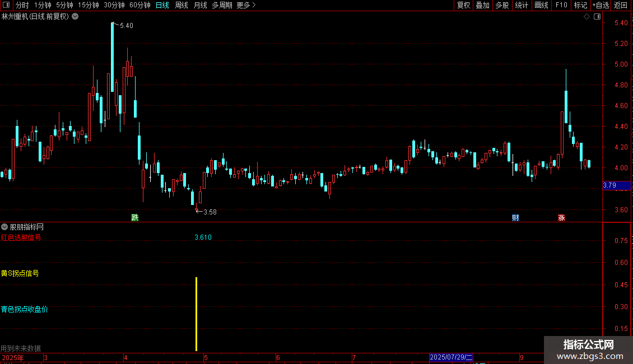Click month 5 on the time axis
The width and height of the screenshot is (633, 364).
point(206,357)
